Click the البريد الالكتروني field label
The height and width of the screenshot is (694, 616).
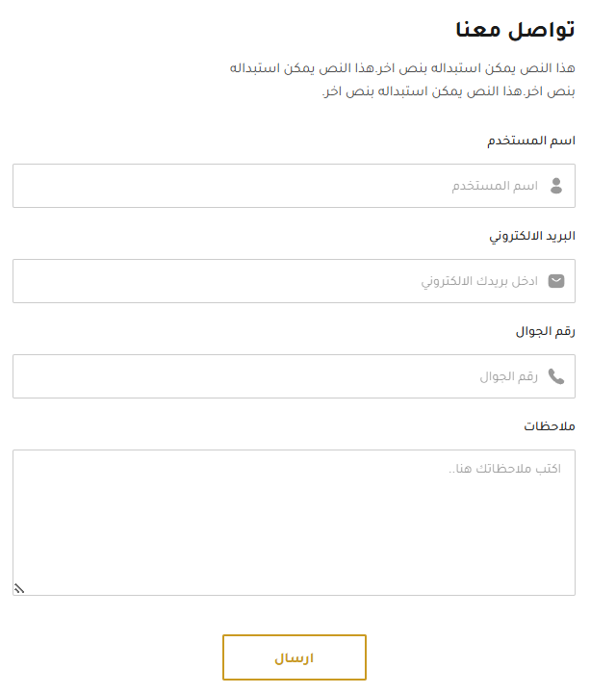533,236
